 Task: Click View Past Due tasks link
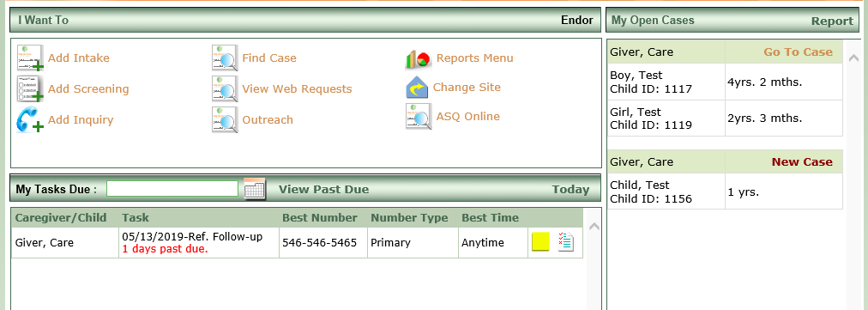coord(324,190)
